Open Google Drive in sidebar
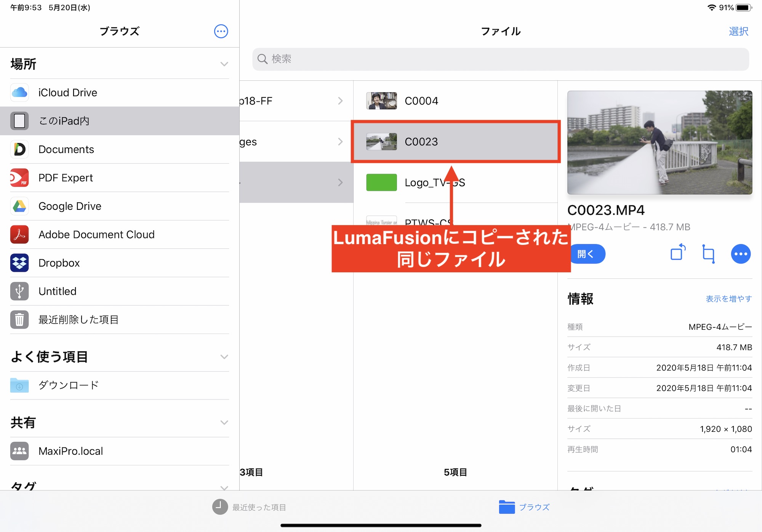The image size is (762, 532). point(70,206)
